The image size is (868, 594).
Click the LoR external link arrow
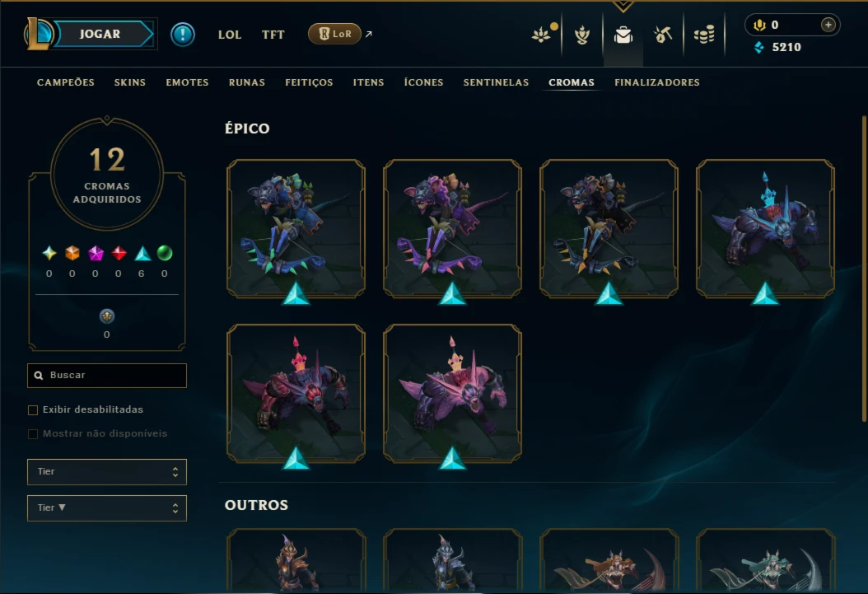click(x=369, y=35)
